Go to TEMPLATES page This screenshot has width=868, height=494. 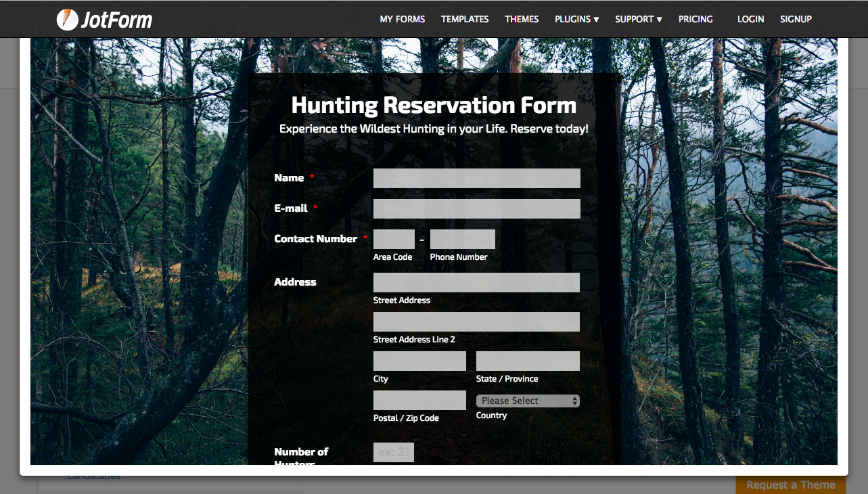click(x=465, y=19)
